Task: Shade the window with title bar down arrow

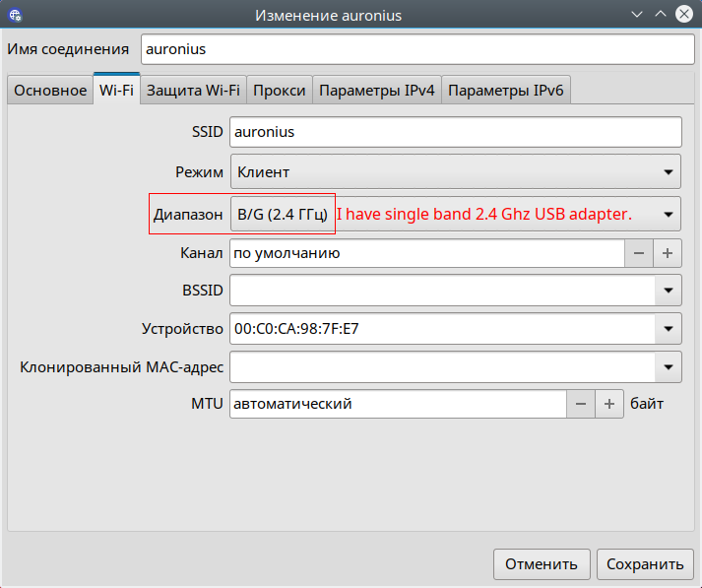Action: 637,15
